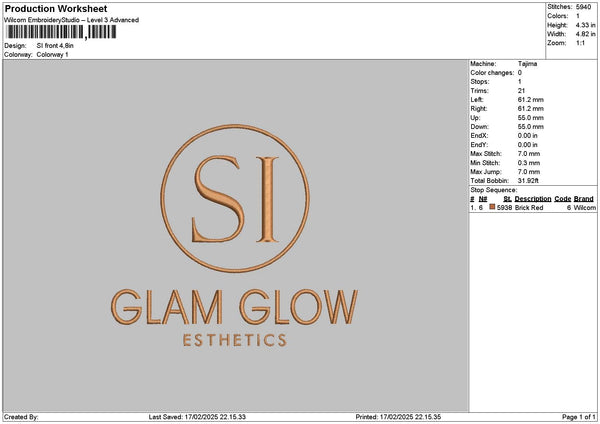Click the 'Brand' column header
The width and height of the screenshot is (600, 424).
click(x=584, y=199)
